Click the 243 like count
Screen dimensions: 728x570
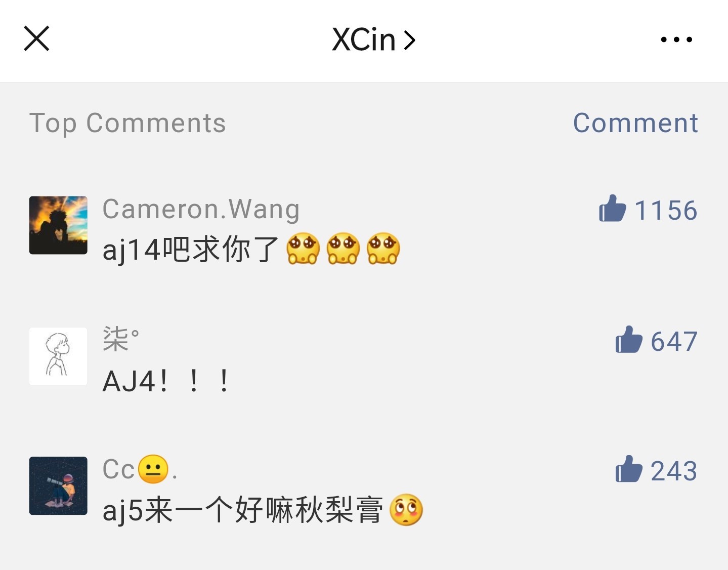[674, 471]
